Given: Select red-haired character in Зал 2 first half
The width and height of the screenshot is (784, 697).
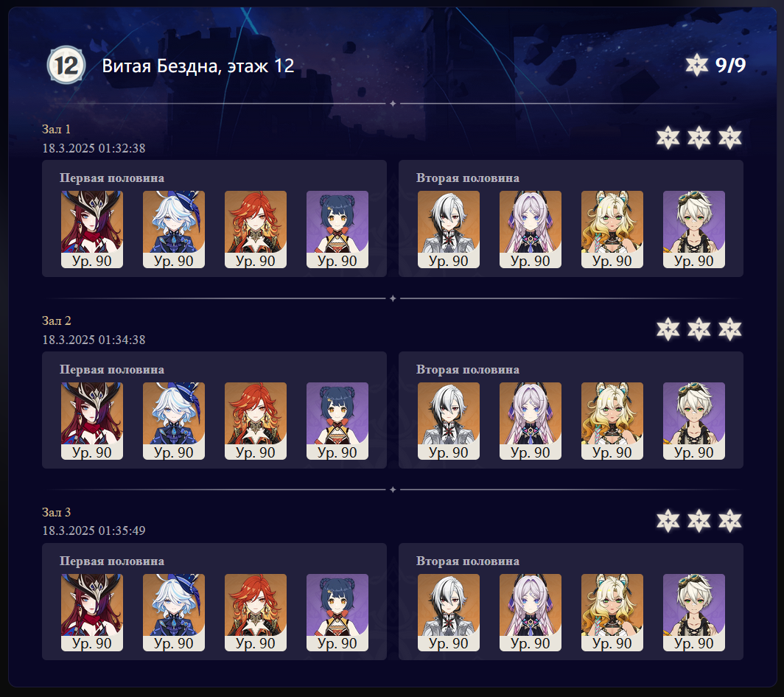Looking at the screenshot, I should point(256,421).
